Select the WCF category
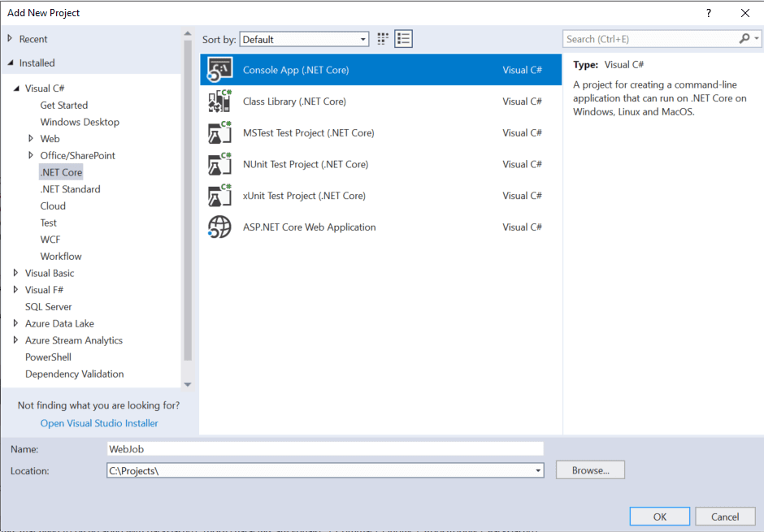The height and width of the screenshot is (532, 764). tap(50, 240)
